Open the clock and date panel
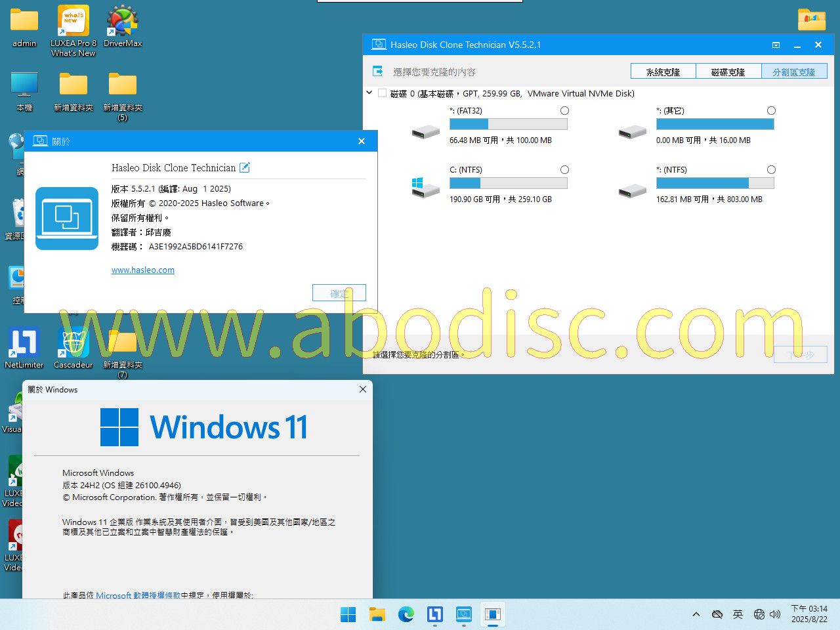 pos(809,614)
